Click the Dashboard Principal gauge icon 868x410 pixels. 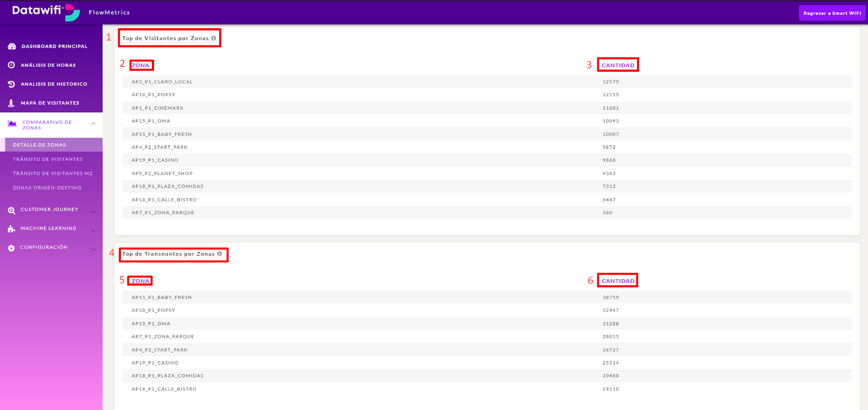coord(12,47)
